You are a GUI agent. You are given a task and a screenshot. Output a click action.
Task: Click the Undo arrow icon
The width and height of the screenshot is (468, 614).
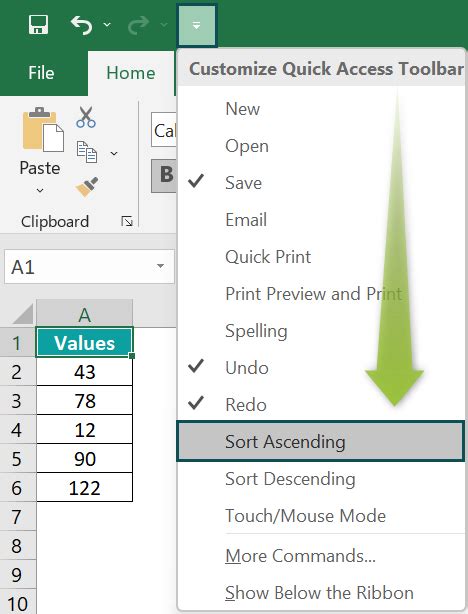click(x=81, y=25)
